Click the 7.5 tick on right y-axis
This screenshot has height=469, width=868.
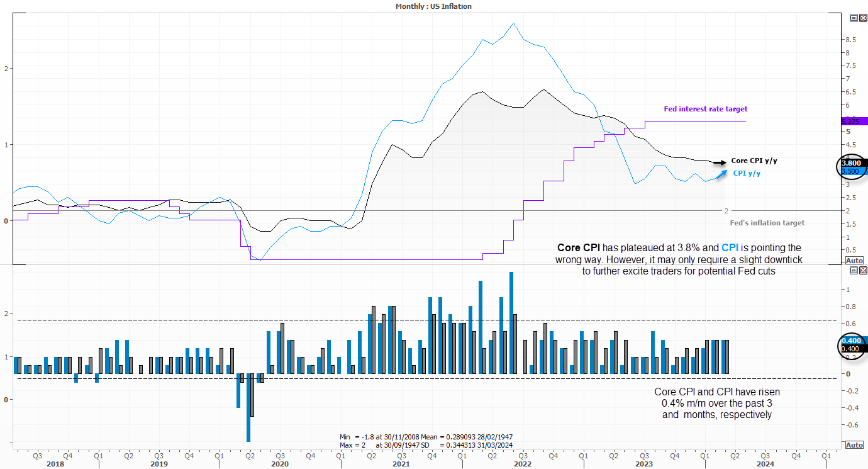click(852, 65)
